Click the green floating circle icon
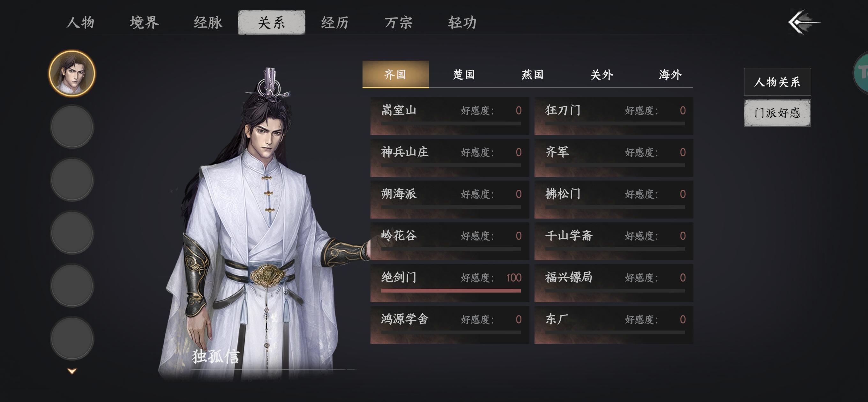 861,72
